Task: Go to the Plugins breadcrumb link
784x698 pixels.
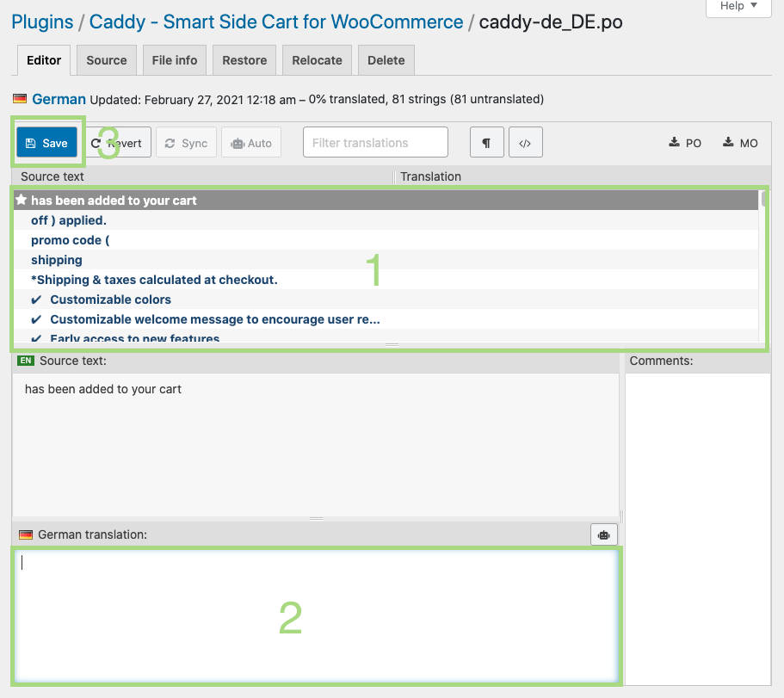Action: pyautogui.click(x=42, y=22)
